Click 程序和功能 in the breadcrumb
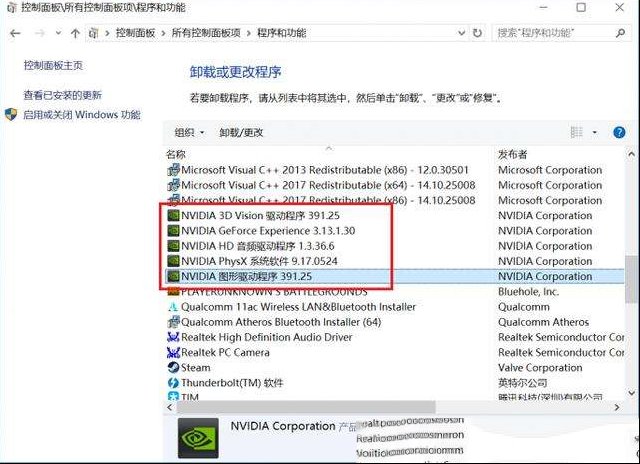This screenshot has height=464, width=640. (x=282, y=33)
